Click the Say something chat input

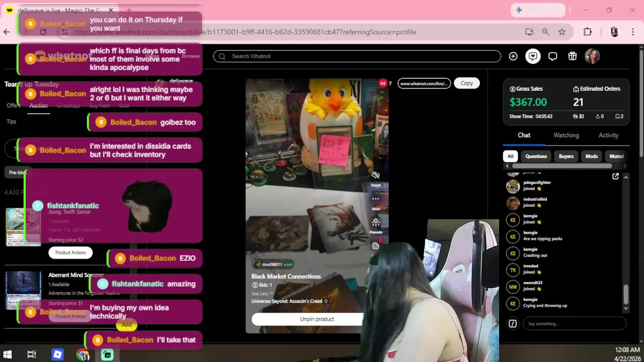574,323
